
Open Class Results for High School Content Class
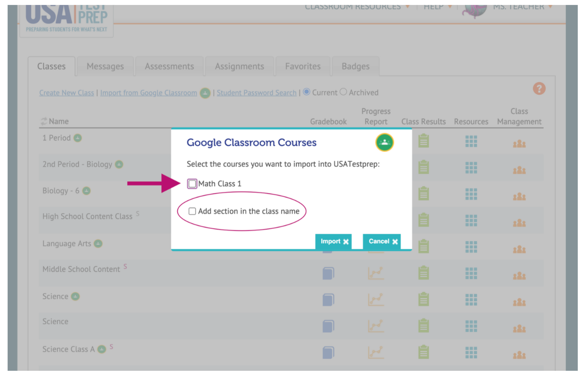coord(423,220)
